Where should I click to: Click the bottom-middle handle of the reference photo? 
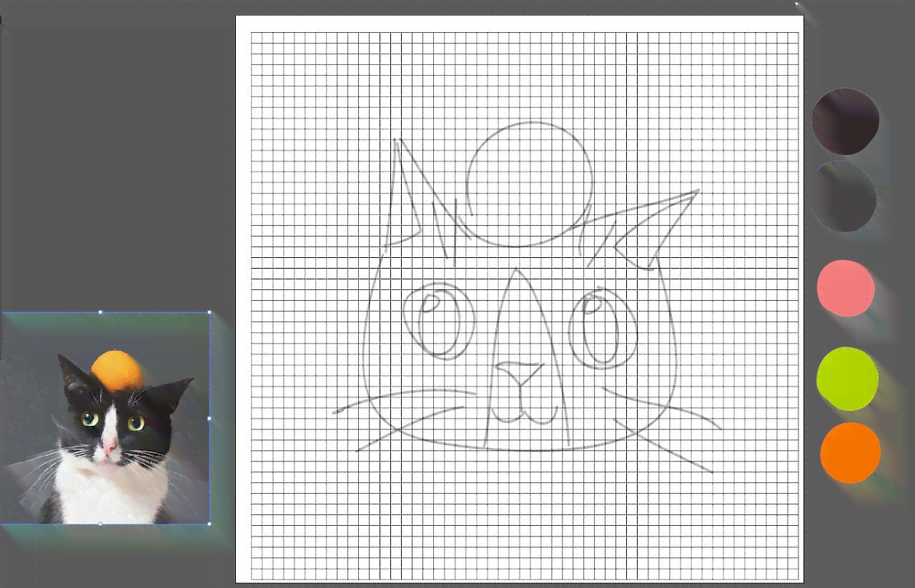100,524
